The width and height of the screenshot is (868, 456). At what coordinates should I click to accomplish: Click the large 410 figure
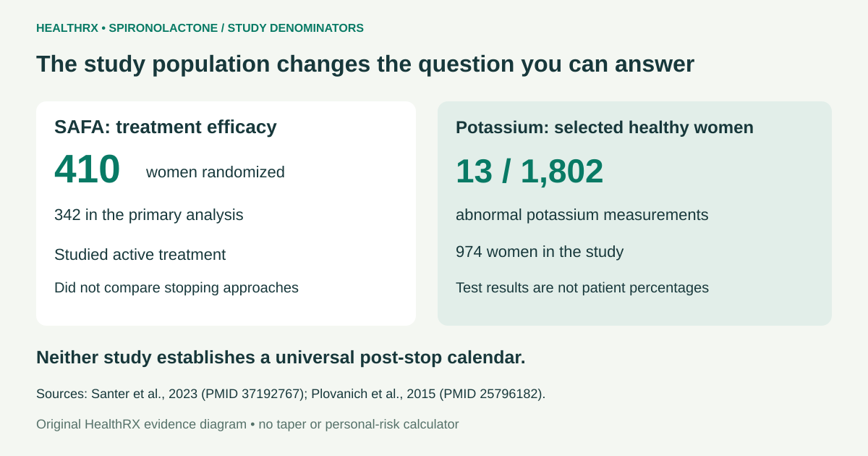click(x=87, y=169)
